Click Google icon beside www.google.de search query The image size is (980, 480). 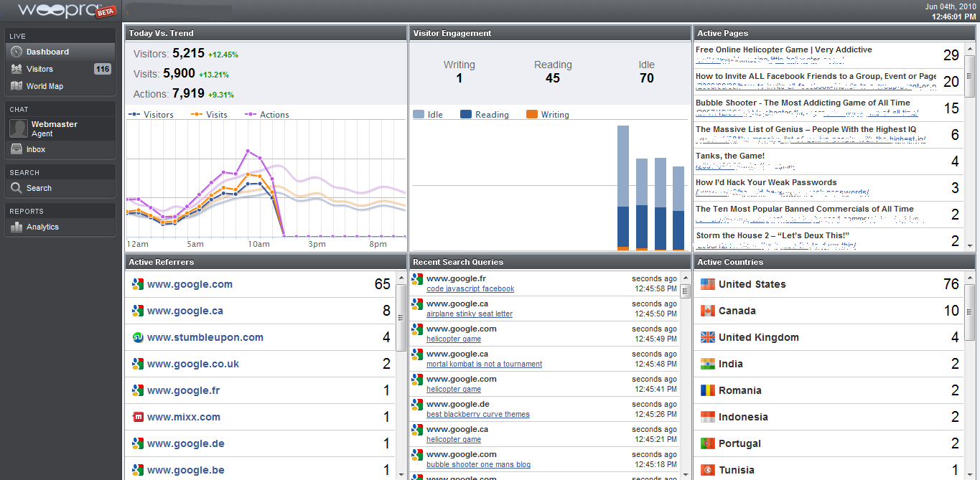(x=417, y=405)
